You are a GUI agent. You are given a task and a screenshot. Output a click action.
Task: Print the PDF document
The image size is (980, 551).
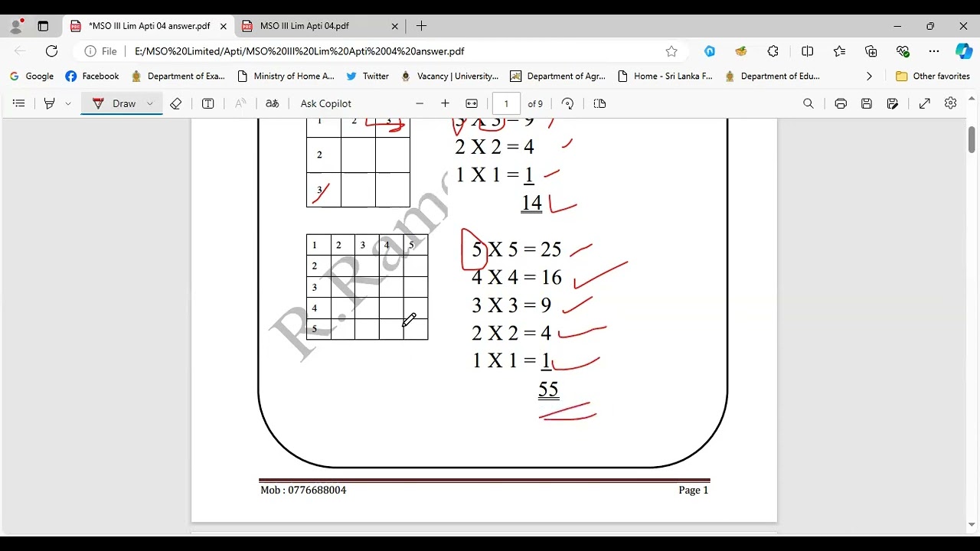pyautogui.click(x=841, y=103)
